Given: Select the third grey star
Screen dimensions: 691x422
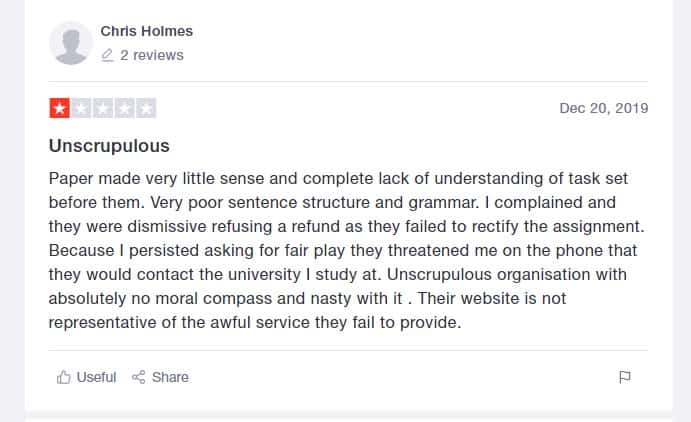Looking at the screenshot, I should (x=103, y=108).
